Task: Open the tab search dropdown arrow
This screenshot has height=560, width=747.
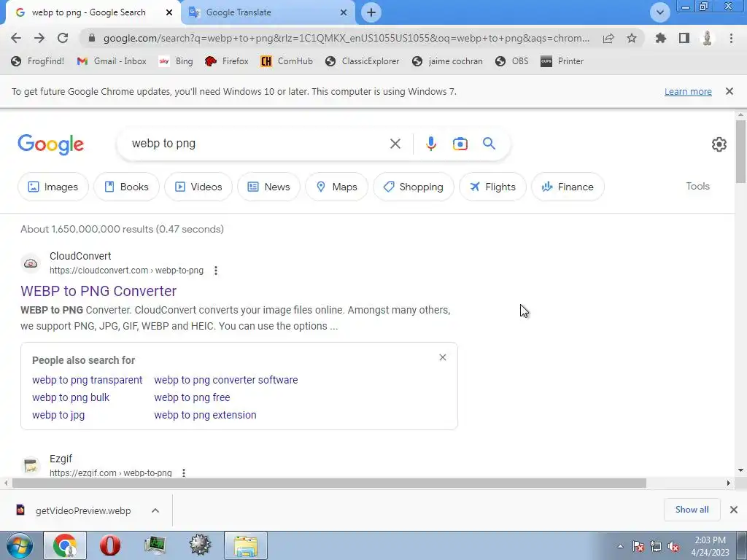Action: click(x=659, y=12)
